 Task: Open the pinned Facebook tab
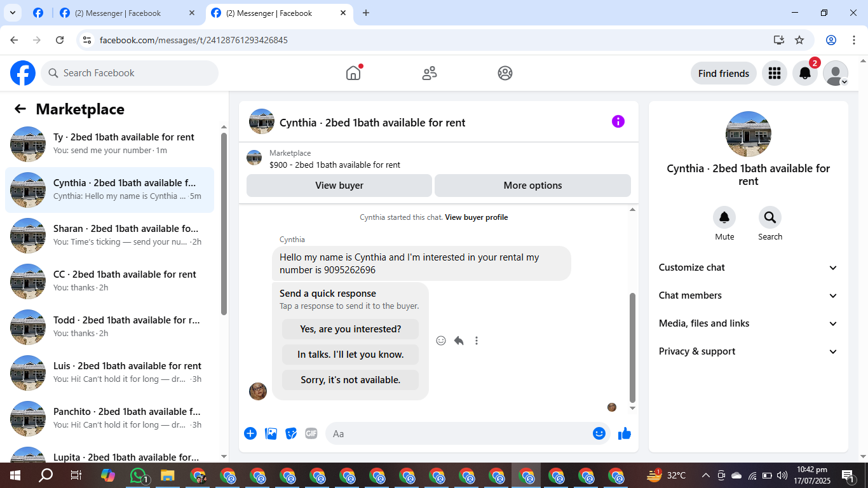[x=38, y=13]
